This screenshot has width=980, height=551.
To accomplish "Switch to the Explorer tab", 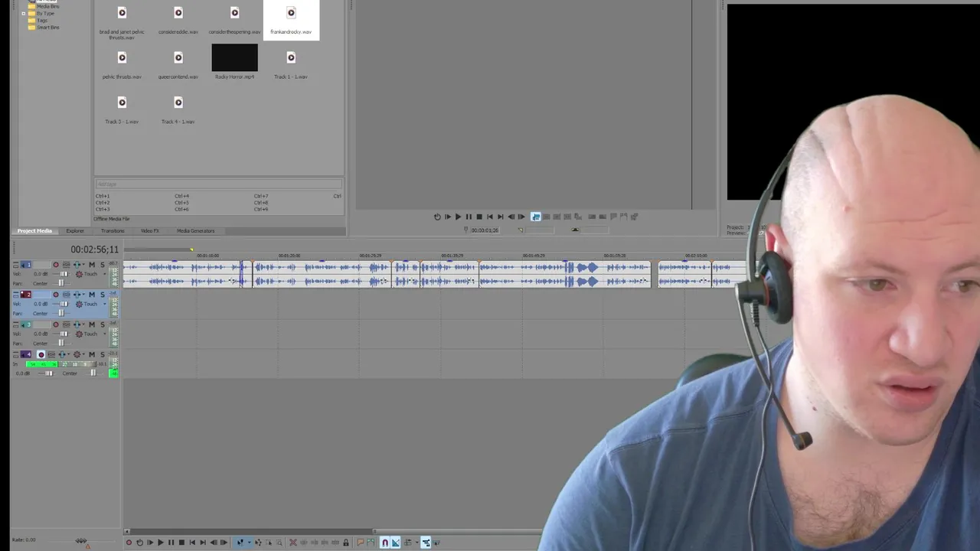I will click(75, 230).
